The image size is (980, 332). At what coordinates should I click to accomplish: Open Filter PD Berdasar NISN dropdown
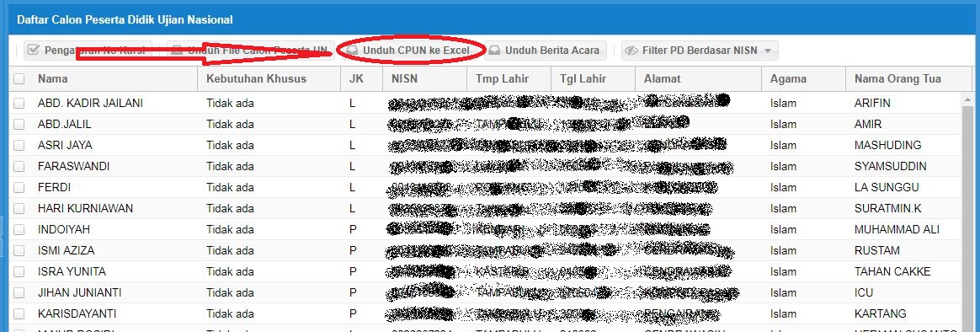[700, 51]
